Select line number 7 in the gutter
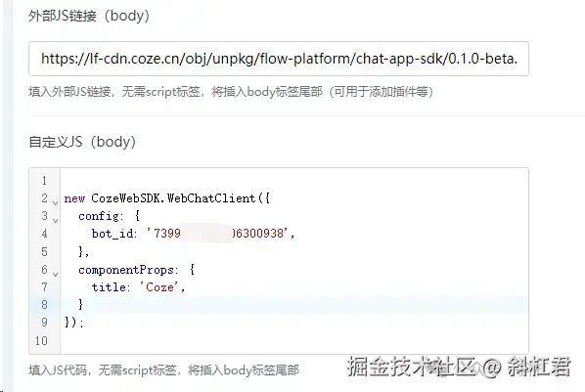The width and height of the screenshot is (585, 392). pyautogui.click(x=44, y=286)
